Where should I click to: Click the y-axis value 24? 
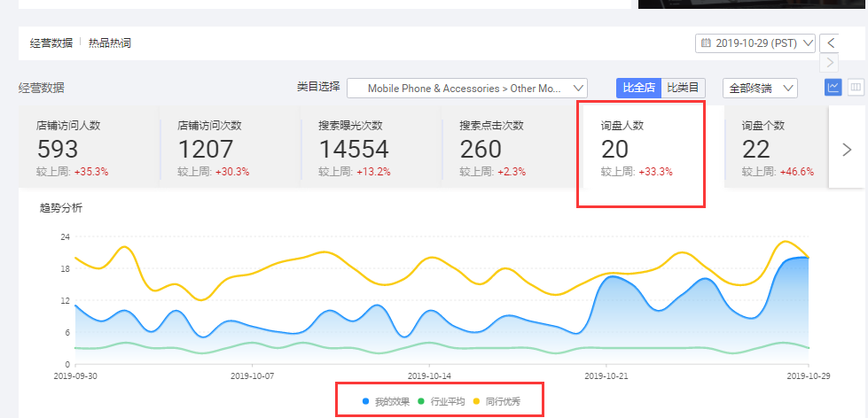point(65,236)
